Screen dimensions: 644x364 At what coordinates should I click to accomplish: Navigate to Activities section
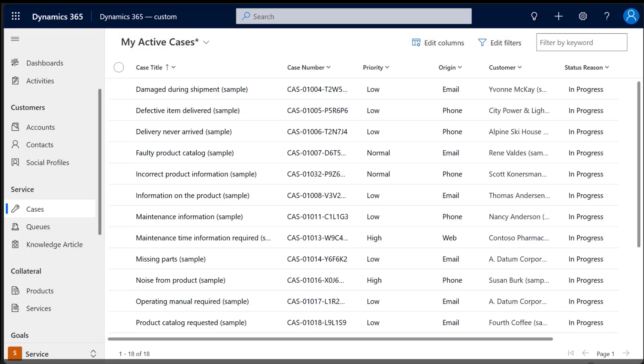(40, 81)
